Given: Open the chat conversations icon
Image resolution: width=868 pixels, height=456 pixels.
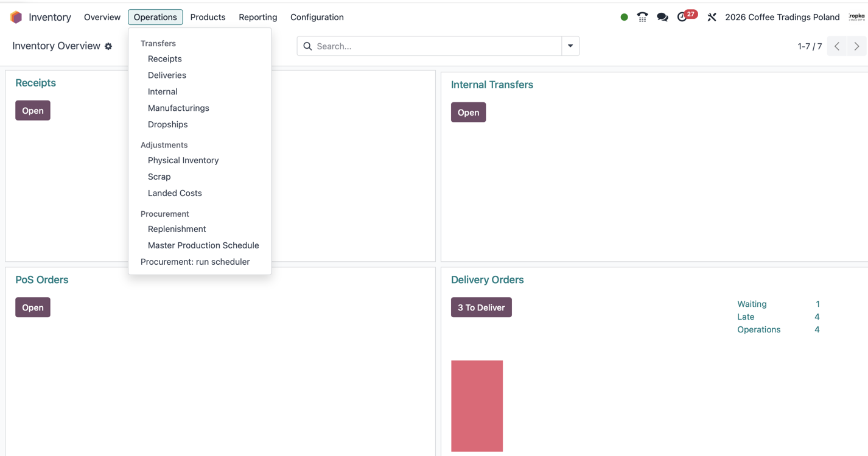Looking at the screenshot, I should (x=662, y=17).
